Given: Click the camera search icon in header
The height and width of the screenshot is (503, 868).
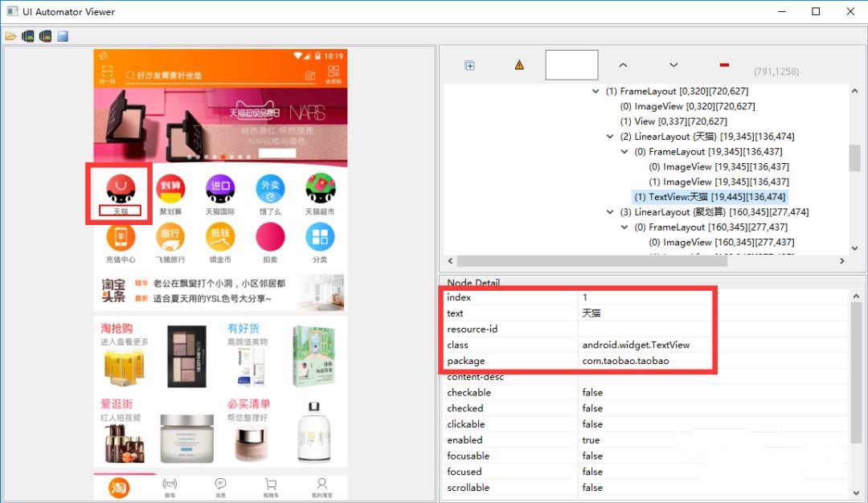Looking at the screenshot, I should 310,76.
